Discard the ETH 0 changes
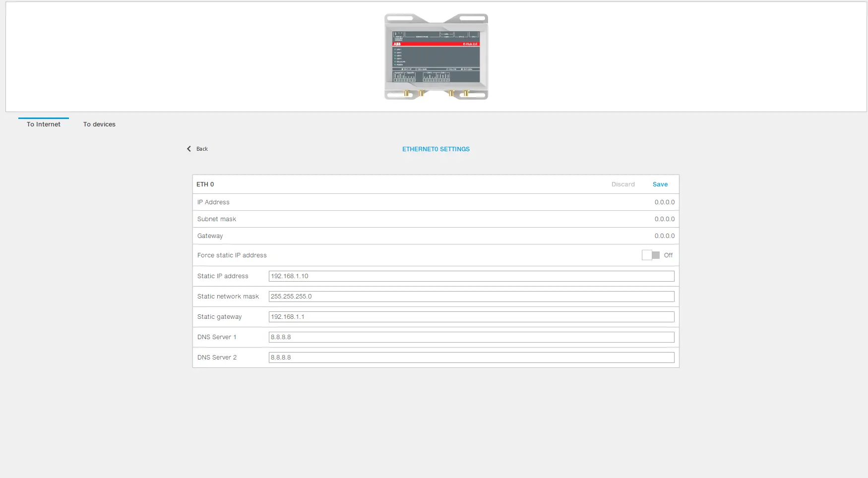868x478 pixels. (622, 184)
